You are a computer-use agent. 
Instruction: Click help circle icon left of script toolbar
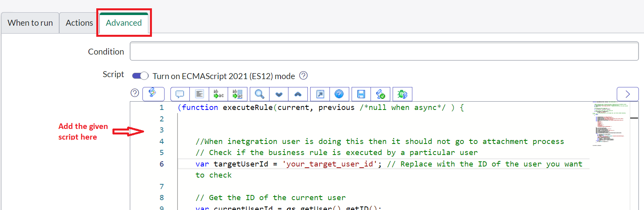(135, 93)
